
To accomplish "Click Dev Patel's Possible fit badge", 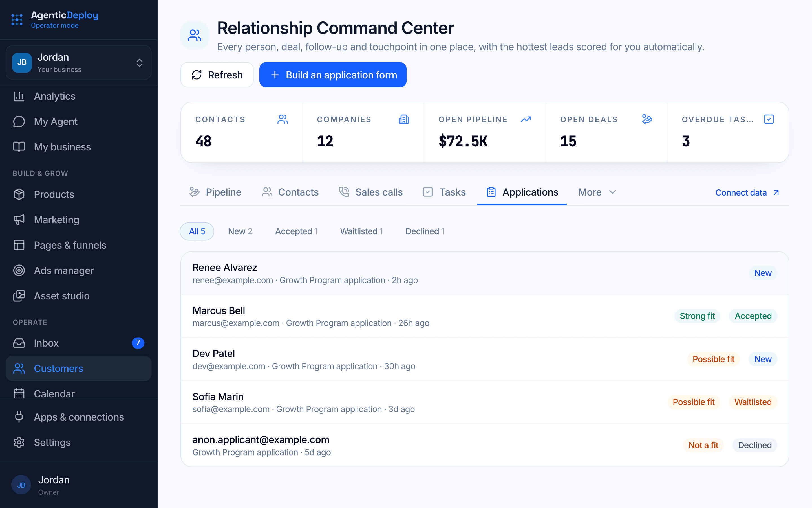I will click(713, 359).
